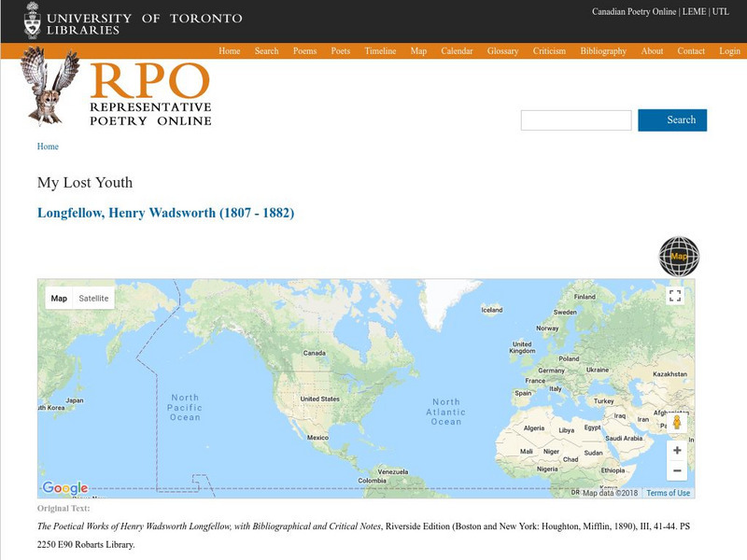The width and height of the screenshot is (747, 560).
Task: Open the Map menu item
Action: click(x=418, y=51)
